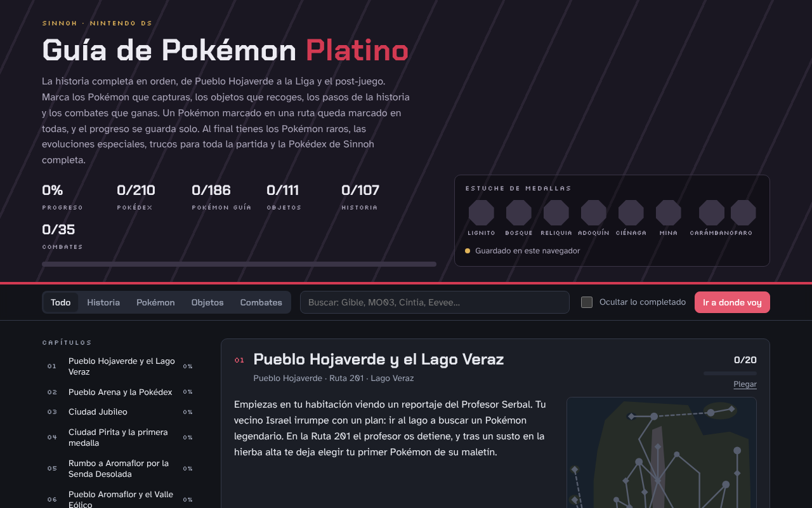Switch to the Todo filter tab
This screenshot has width=812, height=508.
pos(61,302)
